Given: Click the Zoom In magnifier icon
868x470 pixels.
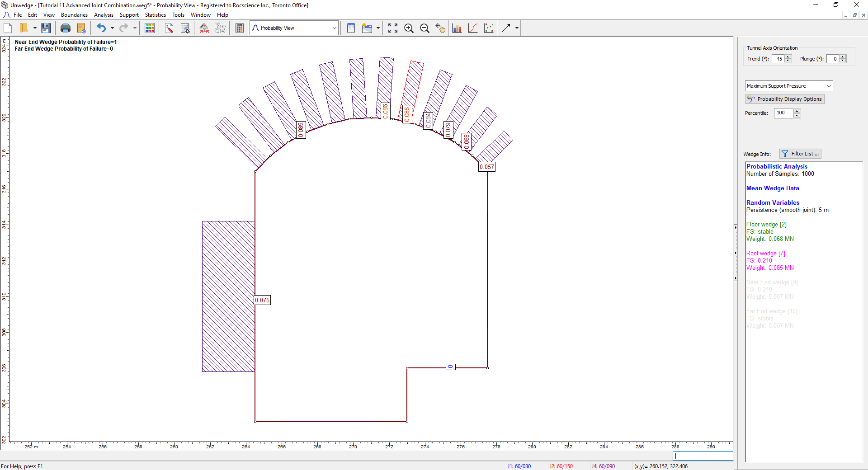Looking at the screenshot, I should tap(409, 28).
